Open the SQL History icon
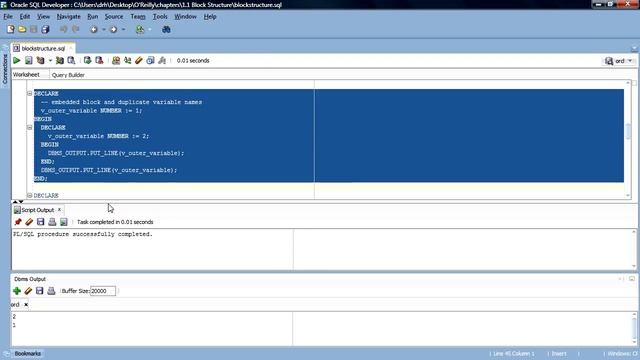The image size is (640, 360). pos(150,60)
